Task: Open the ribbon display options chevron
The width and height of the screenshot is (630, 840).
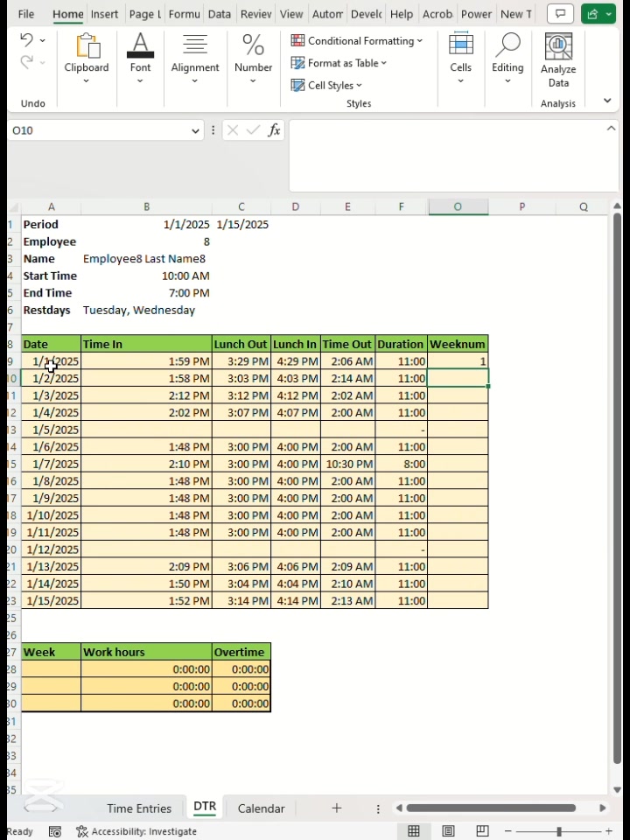Action: 607,100
